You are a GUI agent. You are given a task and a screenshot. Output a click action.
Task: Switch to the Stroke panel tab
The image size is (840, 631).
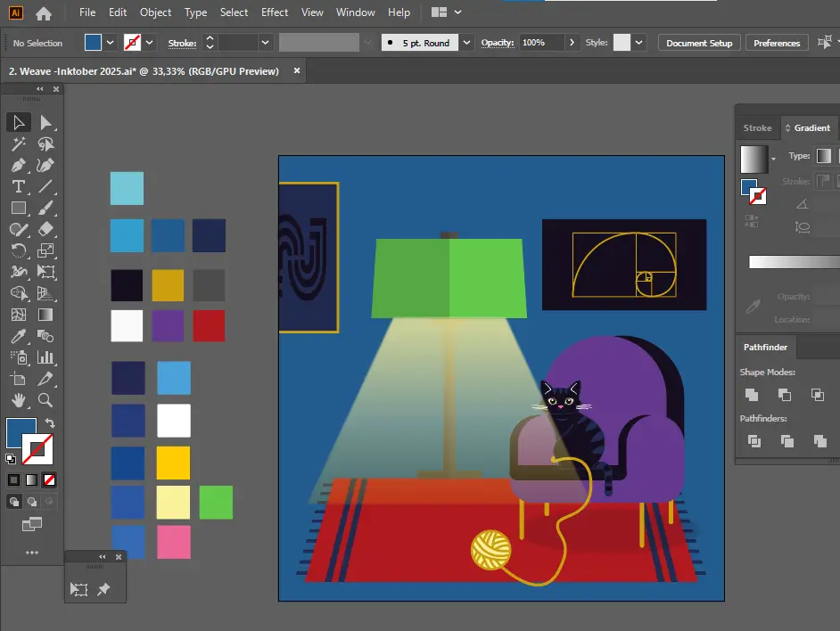pyautogui.click(x=757, y=128)
